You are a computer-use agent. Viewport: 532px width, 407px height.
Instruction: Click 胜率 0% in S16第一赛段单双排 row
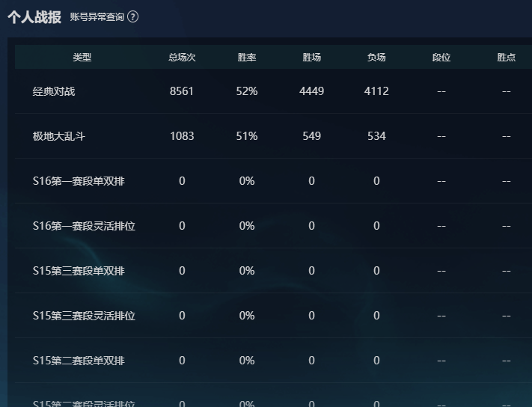(x=247, y=181)
